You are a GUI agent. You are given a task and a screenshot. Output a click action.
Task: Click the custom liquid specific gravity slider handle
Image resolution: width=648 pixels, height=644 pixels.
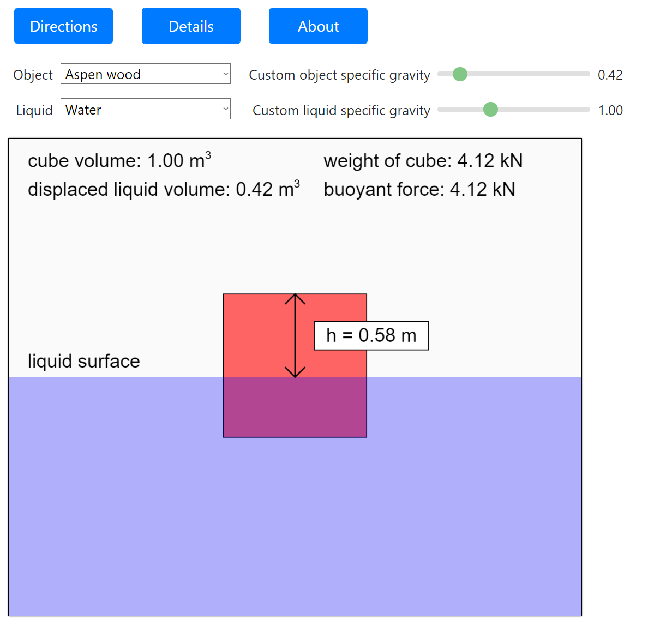coord(490,110)
